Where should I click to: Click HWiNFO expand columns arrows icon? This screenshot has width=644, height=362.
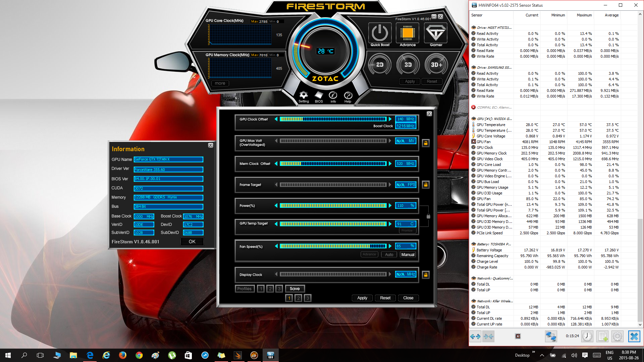click(x=475, y=336)
